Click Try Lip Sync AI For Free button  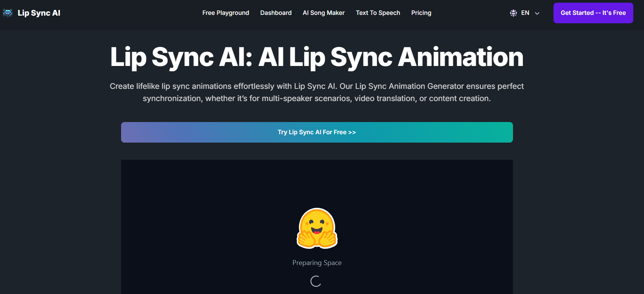pyautogui.click(x=317, y=132)
